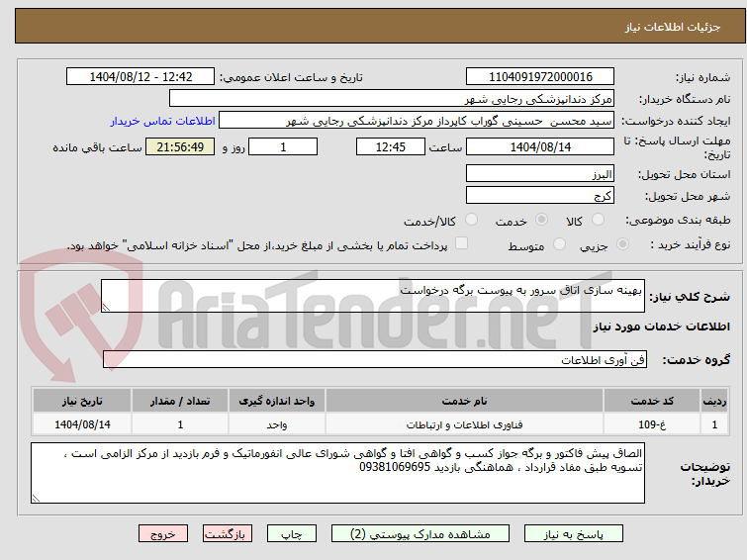747x560 pixels.
Task: Select the کالا radio button
Action: click(598, 220)
